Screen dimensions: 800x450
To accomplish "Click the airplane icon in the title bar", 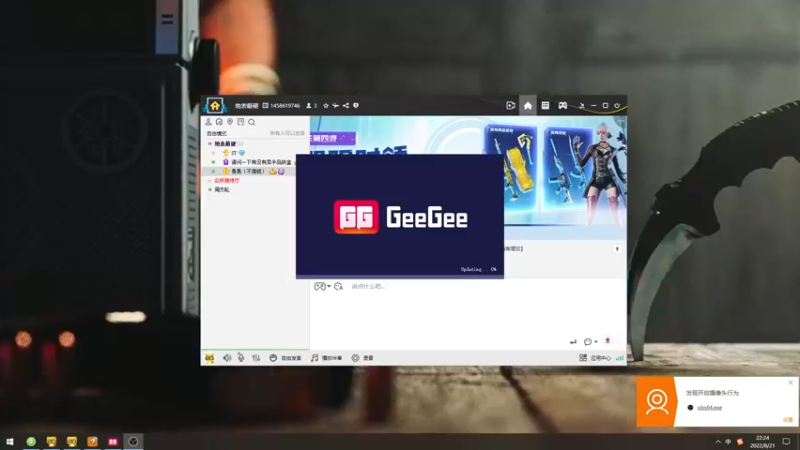I will coord(336,106).
